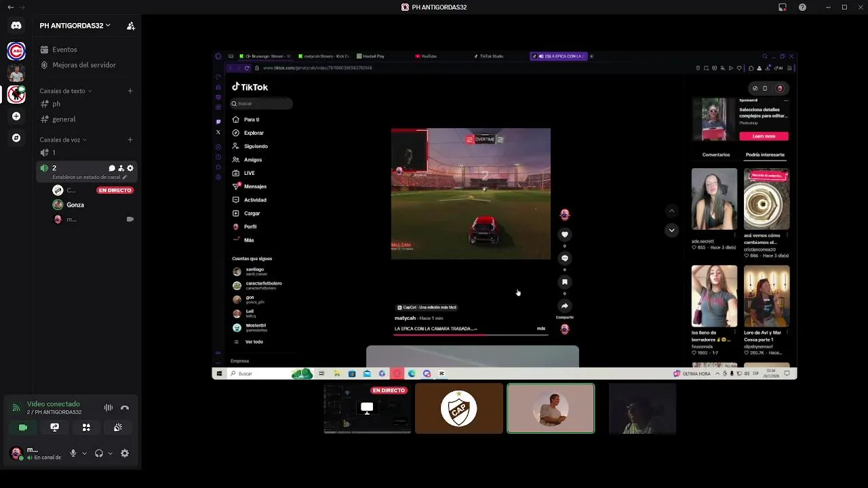Share the TikTok video arrow icon
868x488 pixels.
point(564,306)
